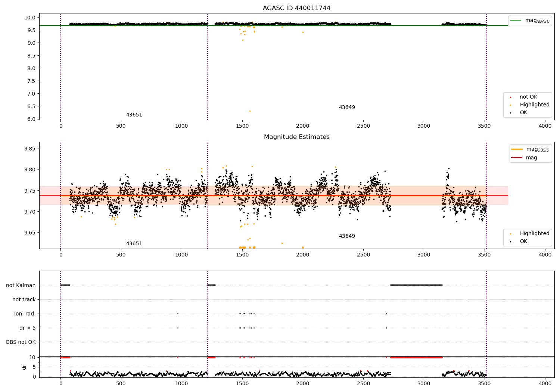Click the '43649' obsid label in top plot
560x392 pixels.
(x=347, y=107)
